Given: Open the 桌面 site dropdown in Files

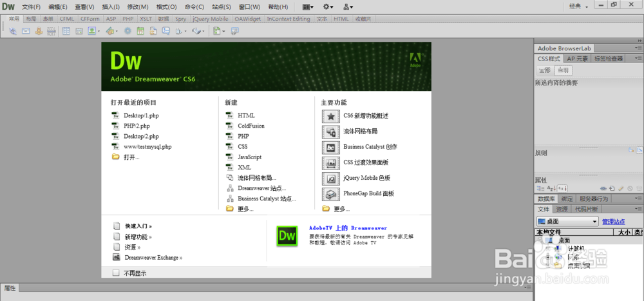Looking at the screenshot, I should pos(567,222).
